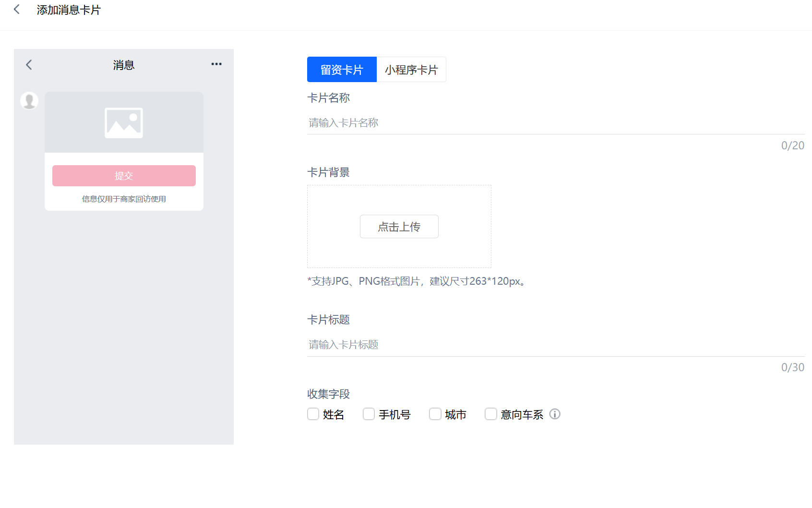Go back from the add message card page
812x508 pixels.
pyautogui.click(x=17, y=10)
